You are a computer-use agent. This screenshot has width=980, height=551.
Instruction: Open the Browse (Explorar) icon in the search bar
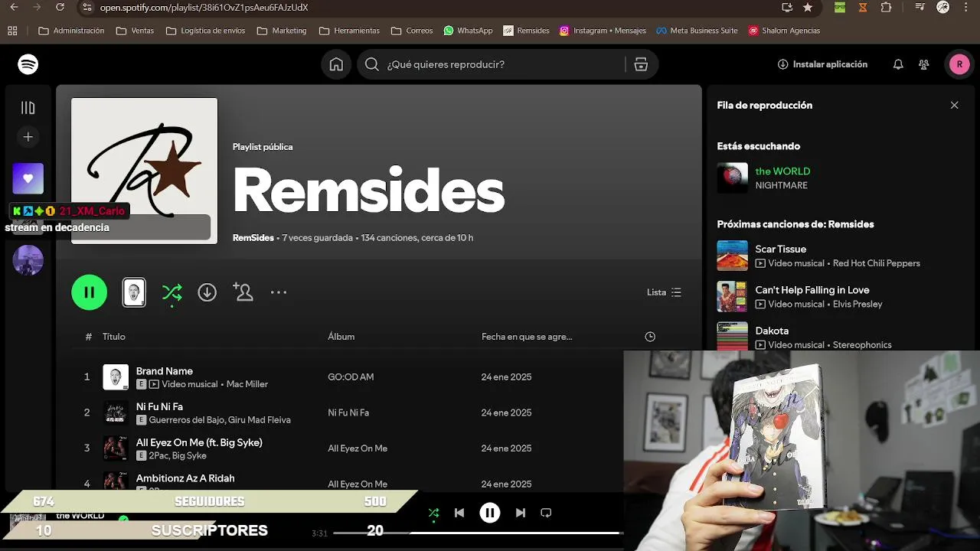coord(641,64)
